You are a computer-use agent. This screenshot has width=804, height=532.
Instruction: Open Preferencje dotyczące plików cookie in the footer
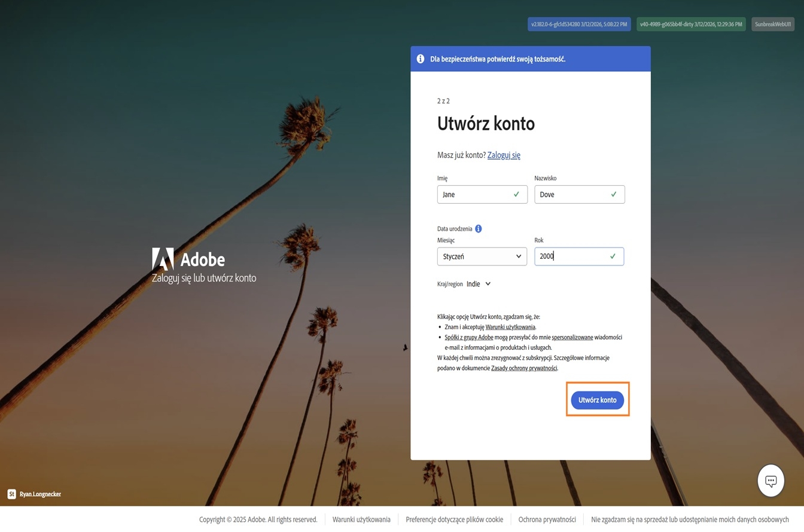[x=454, y=519]
